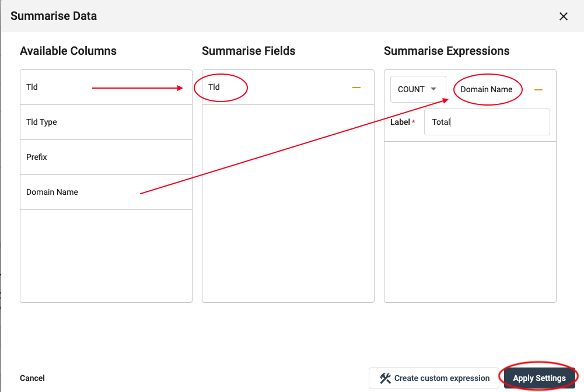Click the Summarise Data dialog title
The width and height of the screenshot is (584, 392).
tap(54, 16)
